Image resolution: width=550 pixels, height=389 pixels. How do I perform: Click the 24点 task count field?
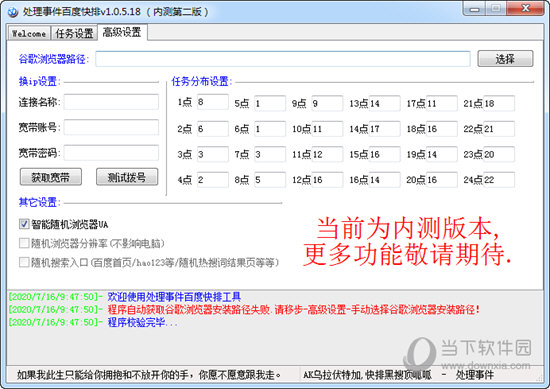pyautogui.click(x=499, y=180)
